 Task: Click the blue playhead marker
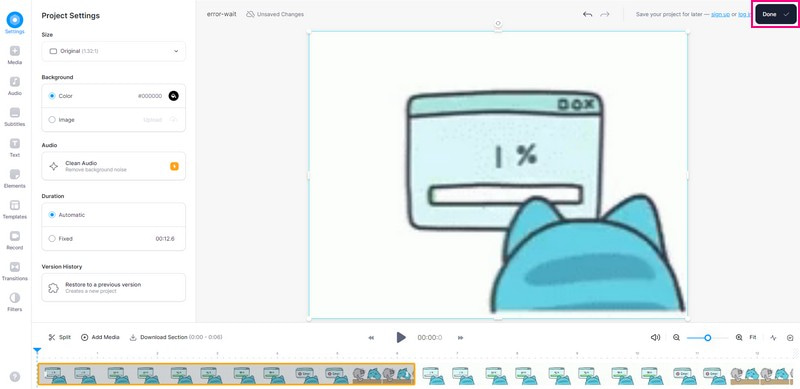37,351
